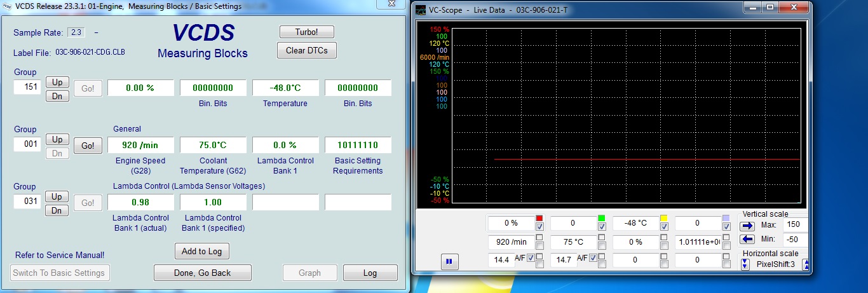Uncheck the -48 °C yellow channel checkbox
The image size is (868, 293).
[x=664, y=226]
